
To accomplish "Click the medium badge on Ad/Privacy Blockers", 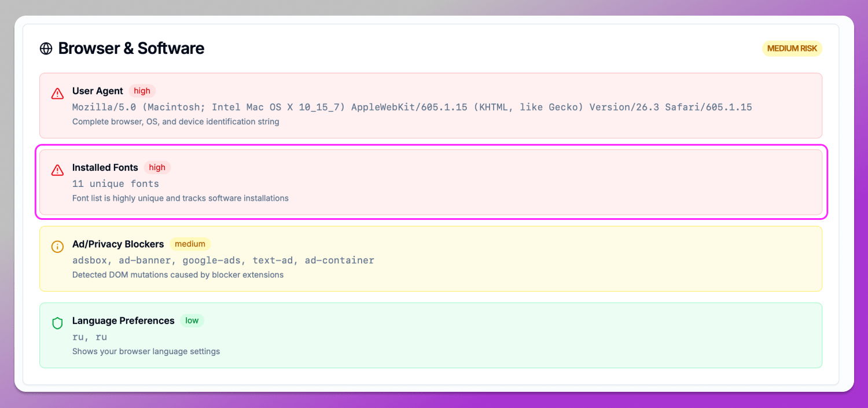I will click(190, 244).
